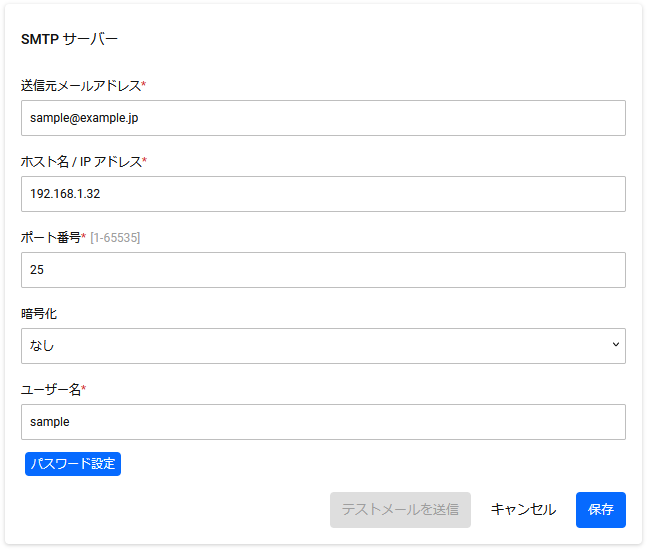Open パスワード設定 button
The height and width of the screenshot is (550, 647).
tap(73, 464)
